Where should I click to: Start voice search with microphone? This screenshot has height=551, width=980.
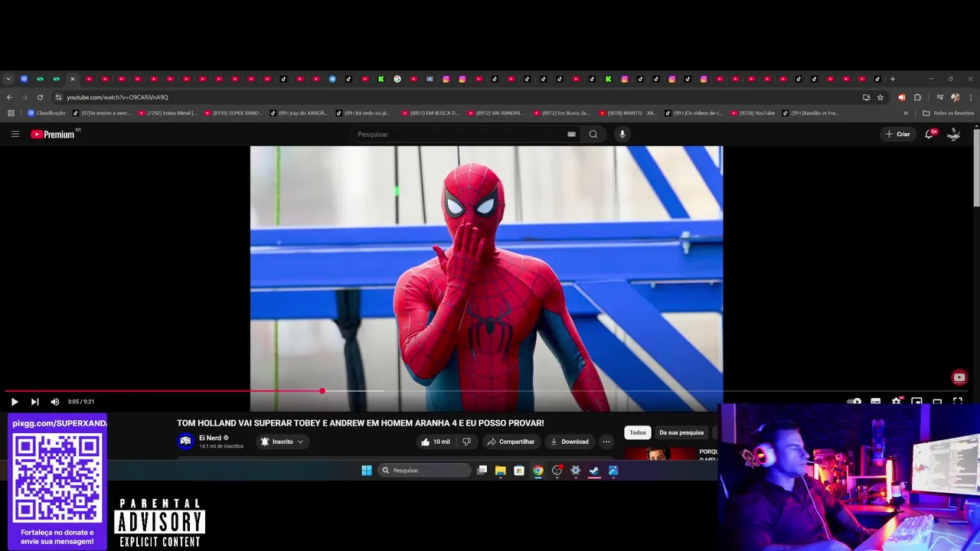[x=622, y=134]
